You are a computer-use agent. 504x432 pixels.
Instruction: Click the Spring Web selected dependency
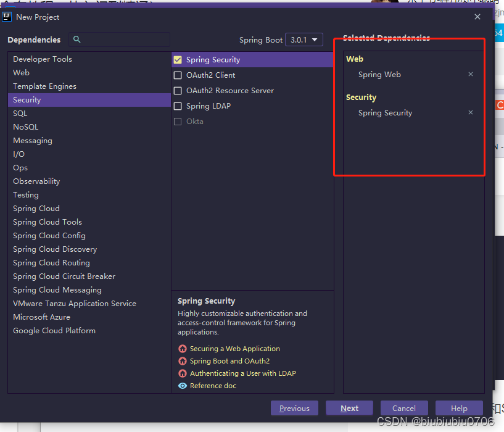pos(379,75)
